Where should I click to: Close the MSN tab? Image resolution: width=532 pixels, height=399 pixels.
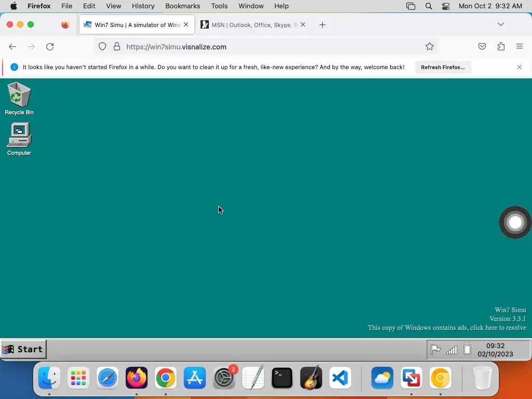[x=303, y=24]
